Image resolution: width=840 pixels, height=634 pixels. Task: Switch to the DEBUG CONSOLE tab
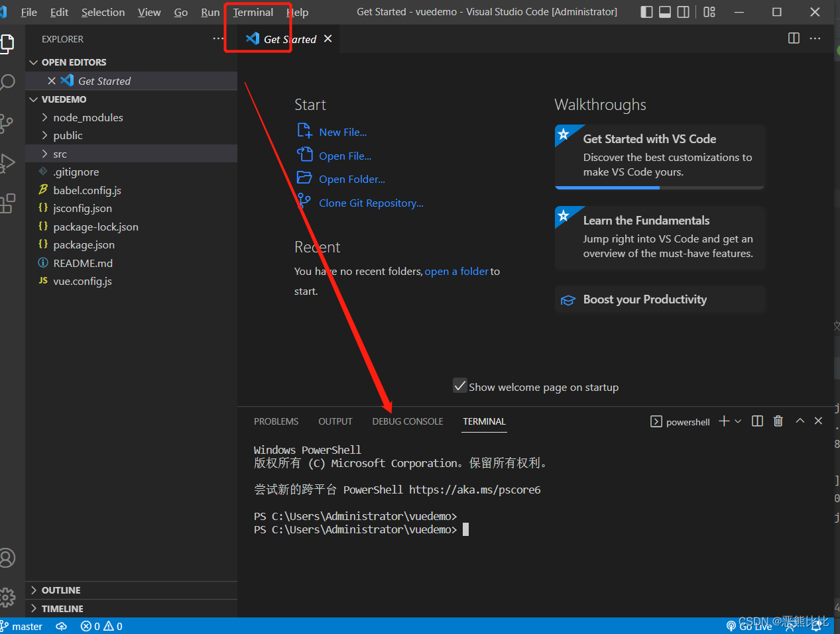click(x=408, y=421)
